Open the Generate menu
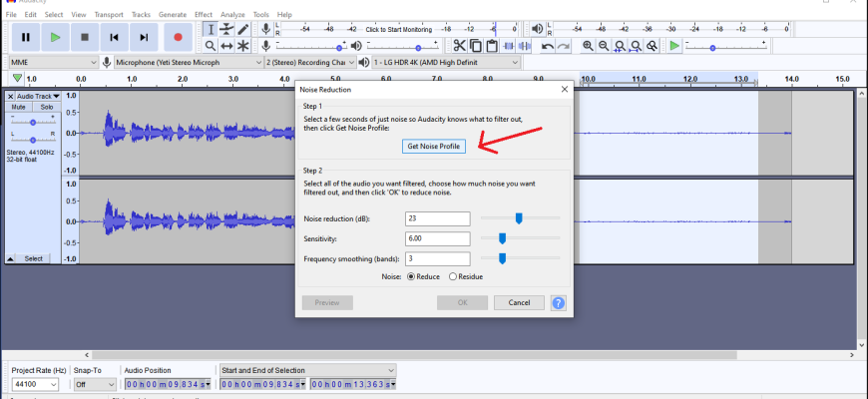Image resolution: width=868 pixels, height=399 pixels. click(x=173, y=15)
